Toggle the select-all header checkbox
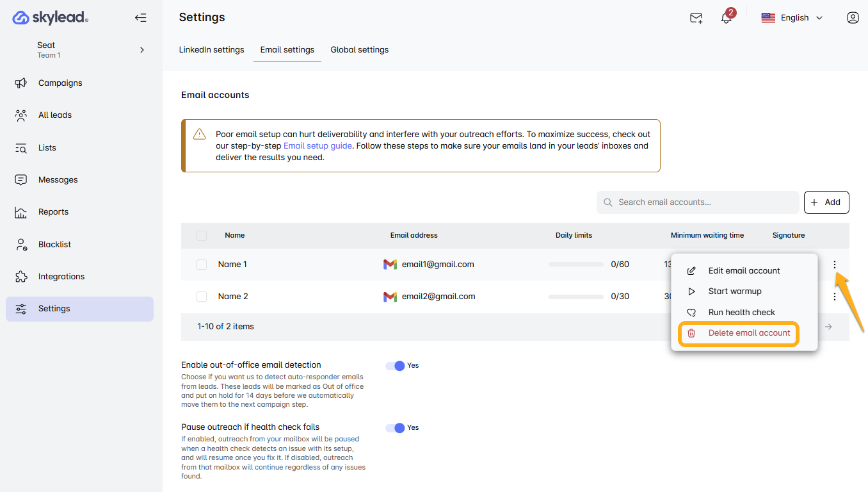This screenshot has height=492, width=868. (202, 236)
